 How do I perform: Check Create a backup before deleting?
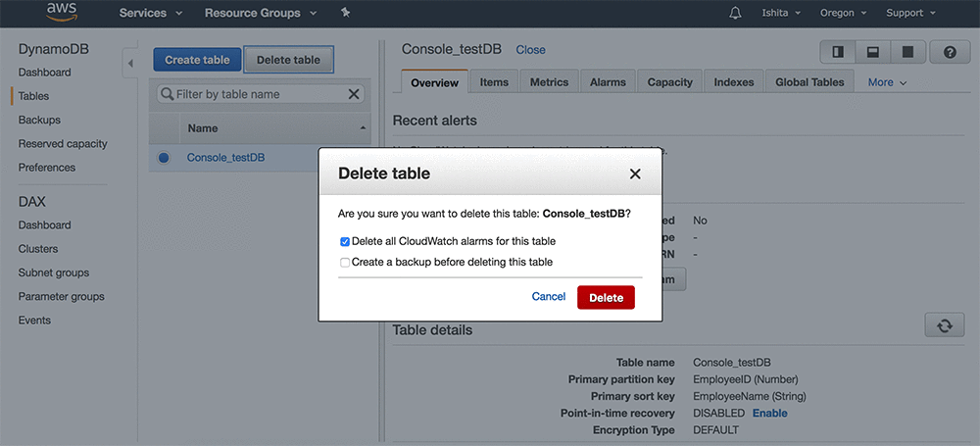344,263
